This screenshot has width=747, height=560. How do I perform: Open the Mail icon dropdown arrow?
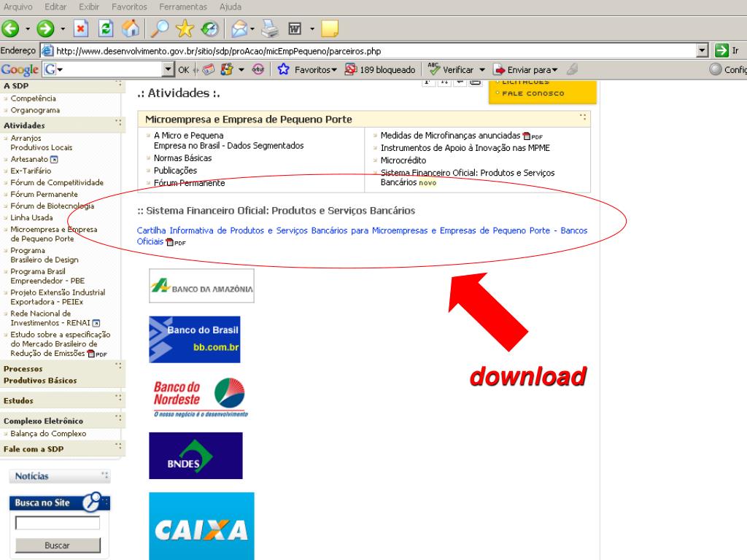click(x=252, y=29)
